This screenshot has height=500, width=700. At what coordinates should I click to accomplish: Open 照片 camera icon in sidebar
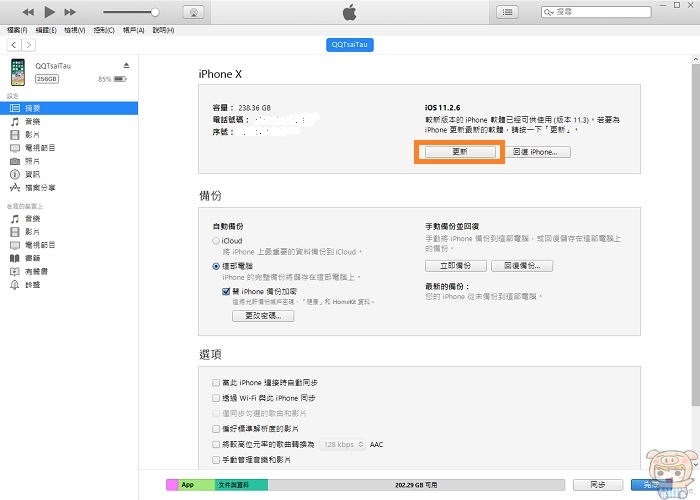pos(15,161)
